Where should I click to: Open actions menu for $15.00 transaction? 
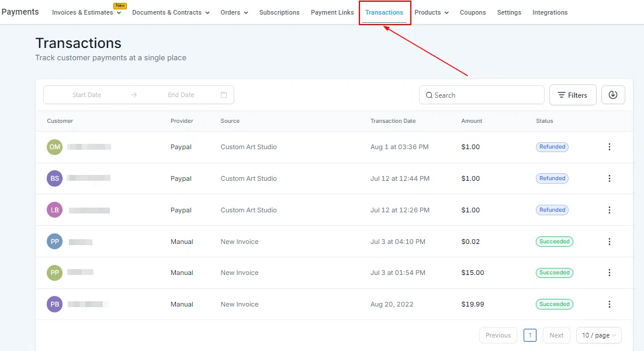click(609, 273)
